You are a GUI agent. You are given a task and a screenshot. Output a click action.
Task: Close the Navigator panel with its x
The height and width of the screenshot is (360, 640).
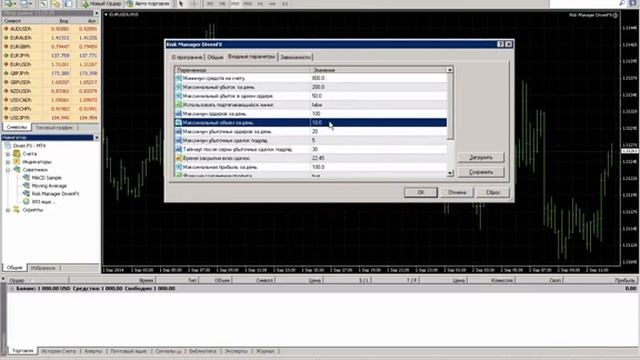pos(97,138)
